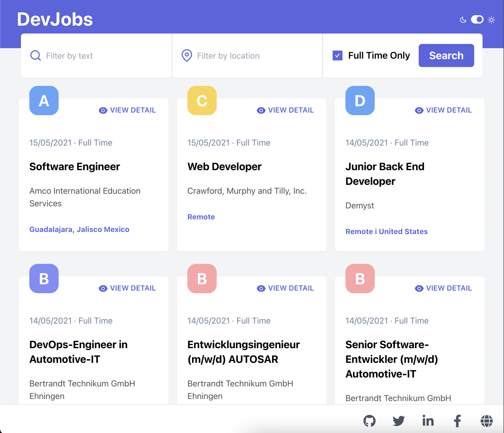Open the Facebook footer icon
504x433 pixels.
click(457, 421)
